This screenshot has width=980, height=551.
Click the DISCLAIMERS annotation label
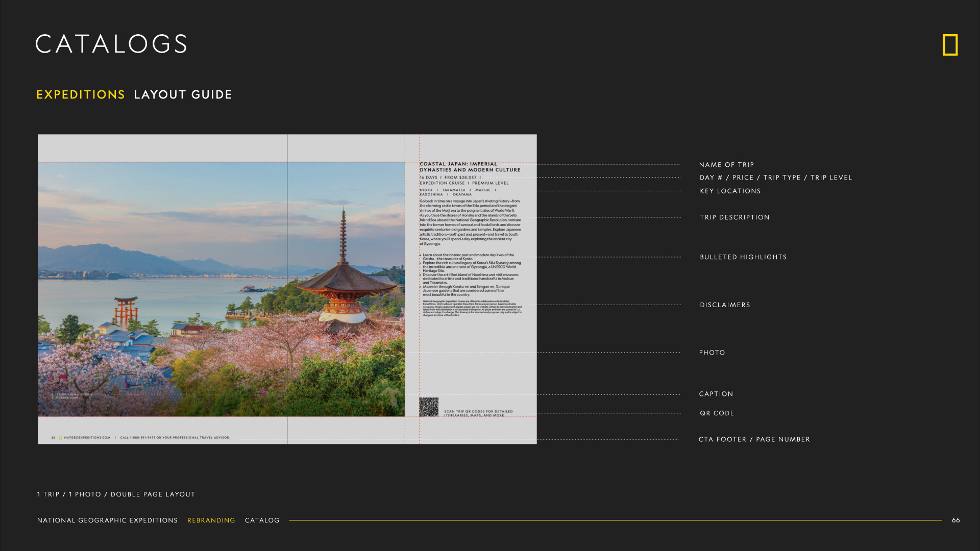725,305
